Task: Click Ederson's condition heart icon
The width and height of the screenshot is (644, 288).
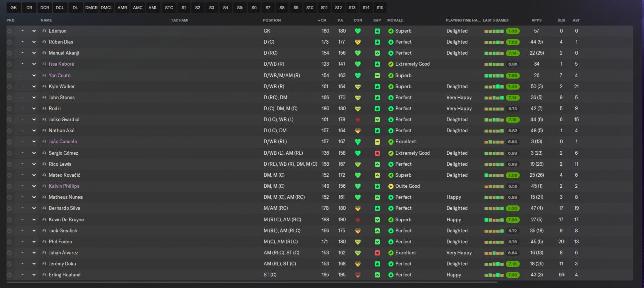Action: [358, 31]
